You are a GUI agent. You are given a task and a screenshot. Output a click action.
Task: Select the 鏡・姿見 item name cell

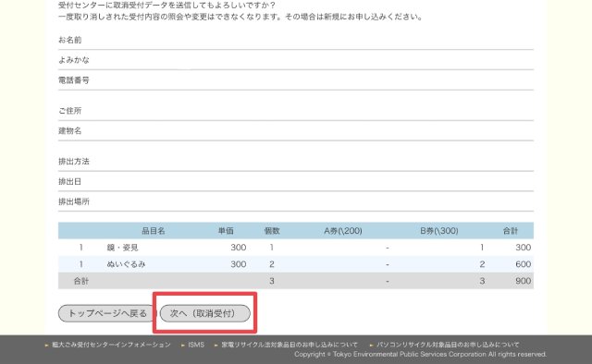tap(123, 248)
